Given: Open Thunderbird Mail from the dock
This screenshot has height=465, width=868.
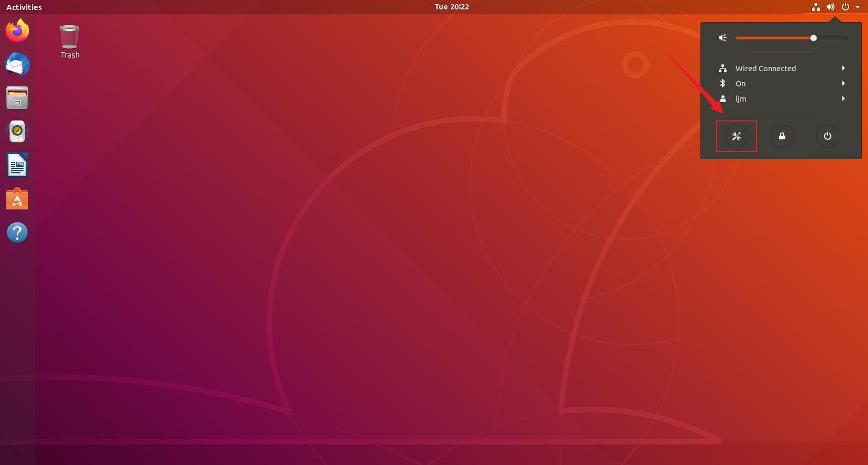Looking at the screenshot, I should tap(17, 64).
